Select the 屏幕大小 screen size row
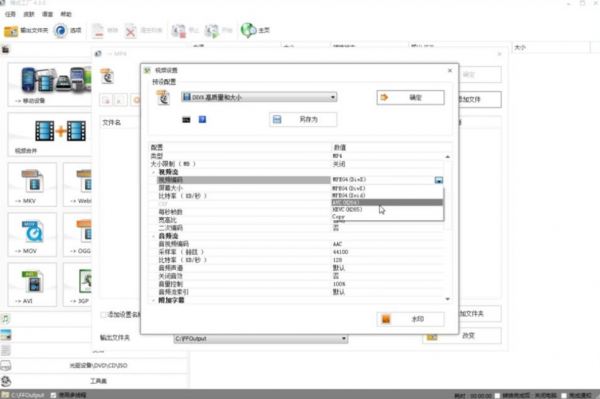600x399 pixels. pyautogui.click(x=243, y=188)
